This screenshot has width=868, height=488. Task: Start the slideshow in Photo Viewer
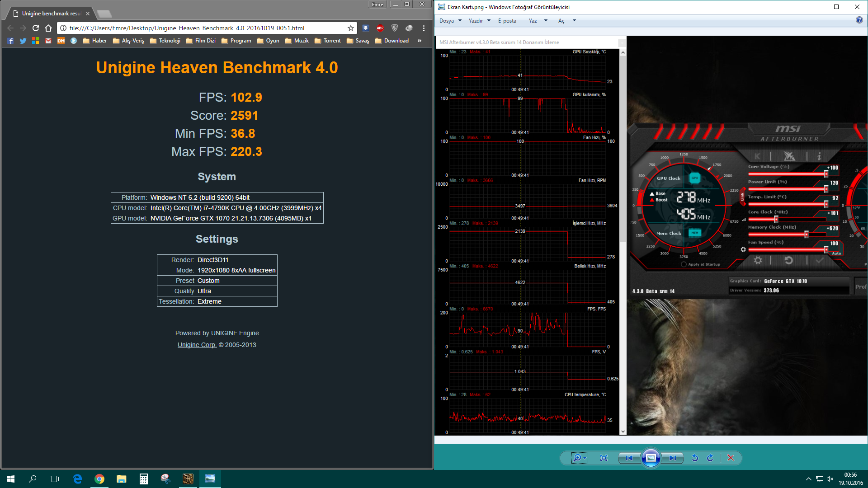coord(651,458)
